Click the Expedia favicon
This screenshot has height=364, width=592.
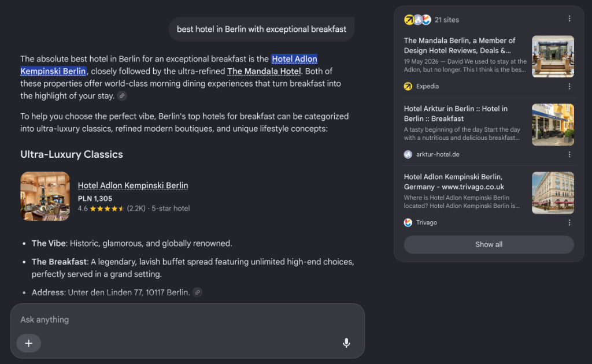click(408, 87)
